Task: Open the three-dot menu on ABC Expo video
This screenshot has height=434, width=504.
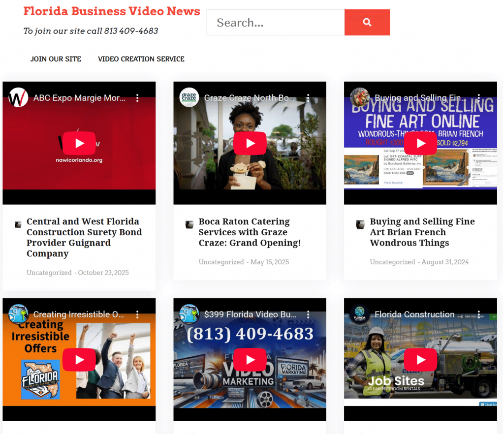Action: [137, 98]
